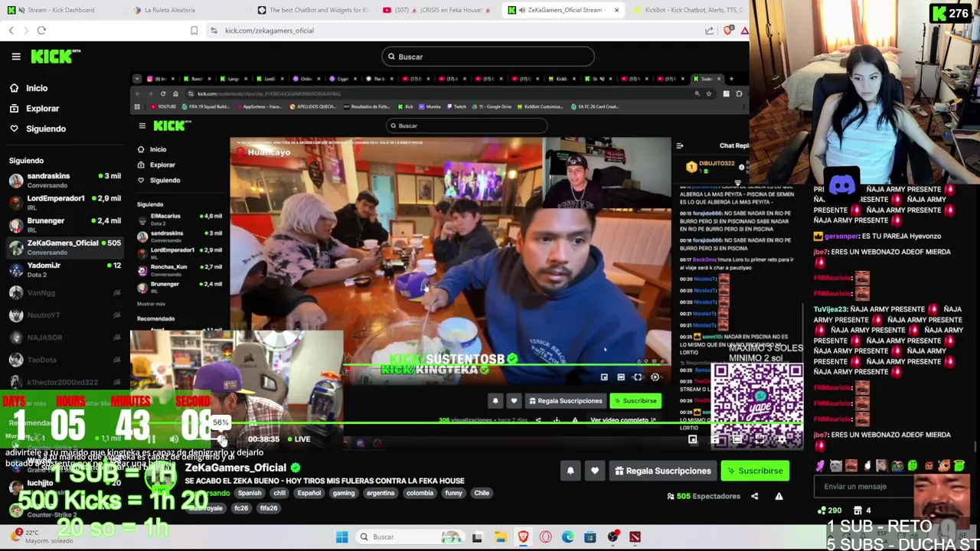Open YadomiJr channel in the sidebar
This screenshot has height=551, width=980.
pos(64,269)
